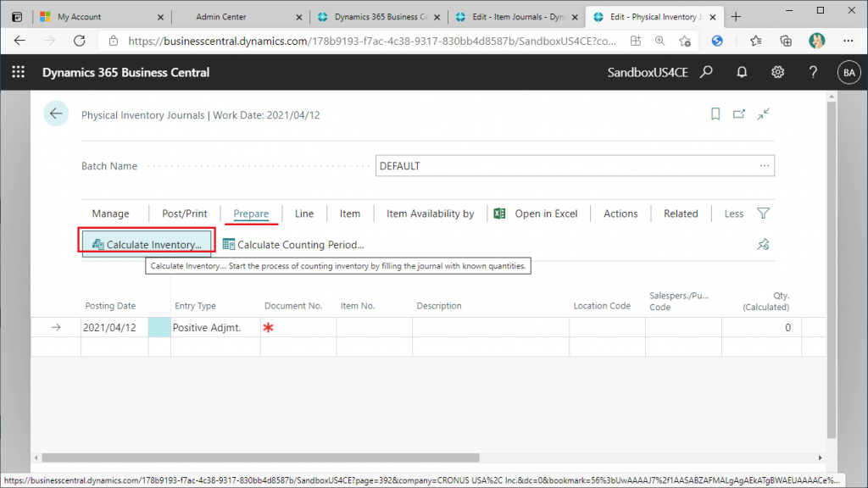Click the Qty. (Calculated) cell showing 0

[762, 327]
